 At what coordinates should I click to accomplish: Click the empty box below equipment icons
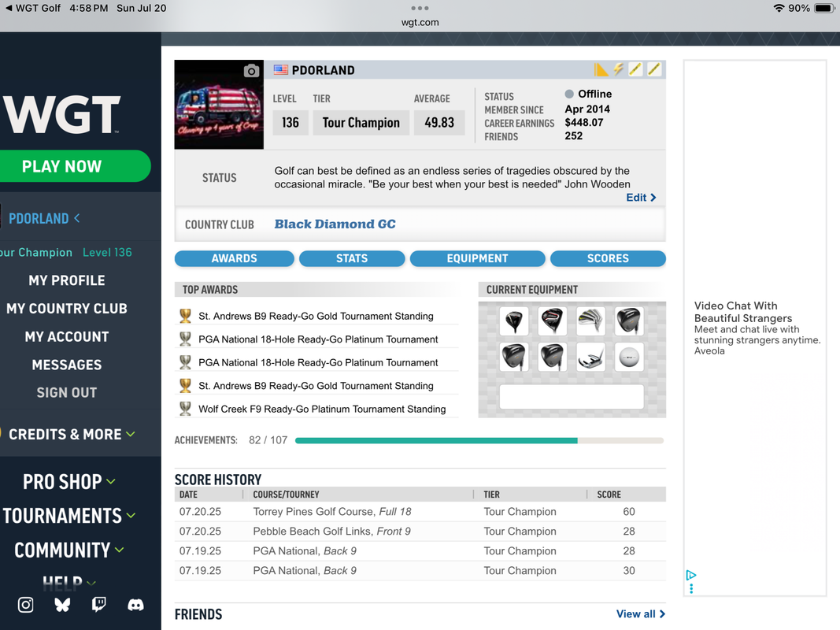572,397
